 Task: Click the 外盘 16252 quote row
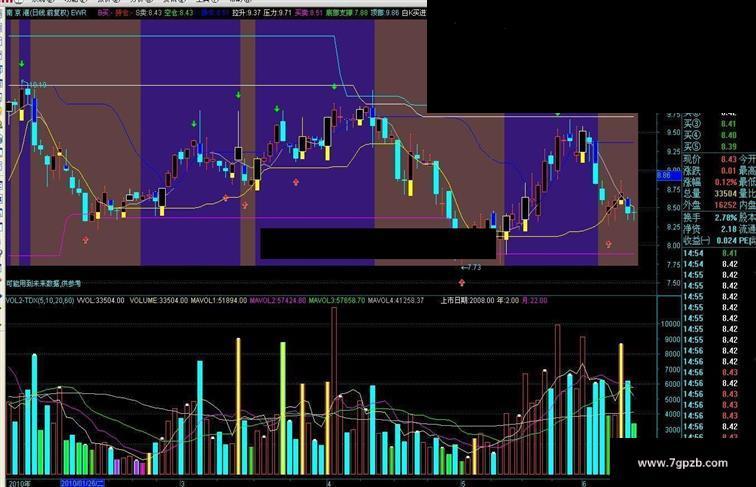pyautogui.click(x=710, y=205)
